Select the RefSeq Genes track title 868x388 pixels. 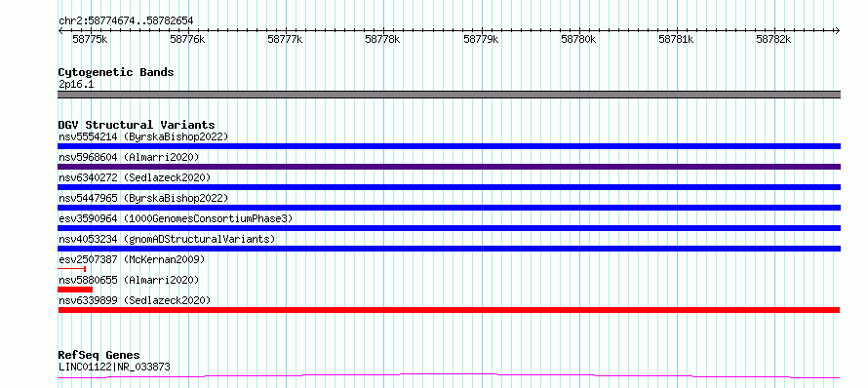tap(99, 356)
